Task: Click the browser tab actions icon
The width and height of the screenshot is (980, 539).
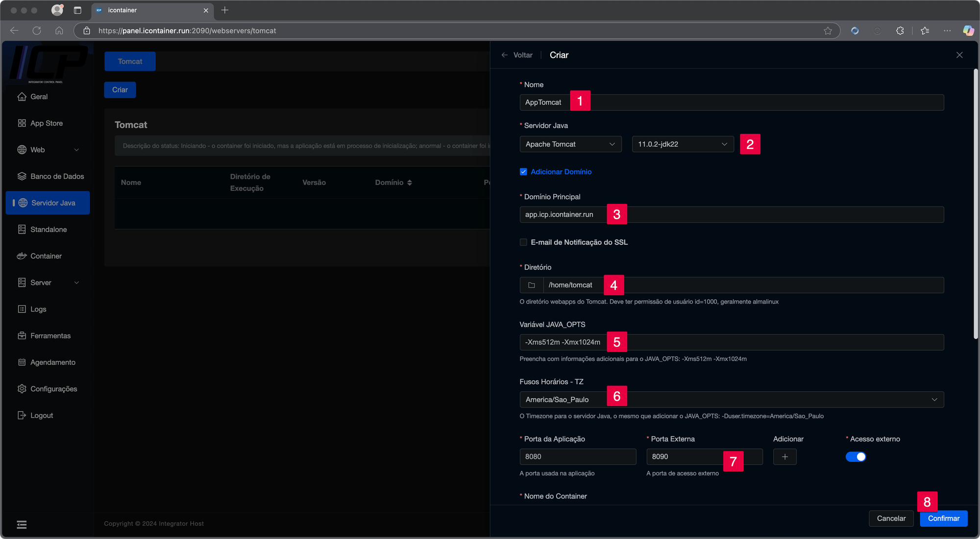Action: (x=77, y=10)
